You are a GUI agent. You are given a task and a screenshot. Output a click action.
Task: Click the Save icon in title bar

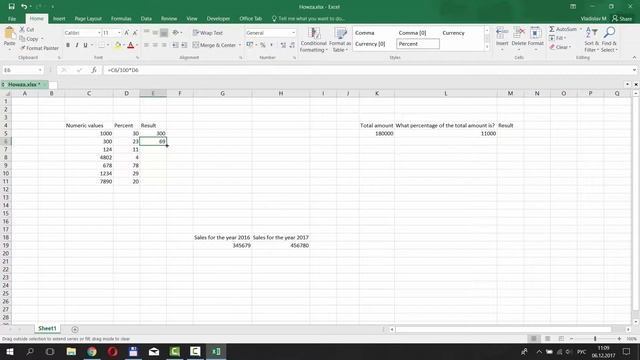pyautogui.click(x=11, y=7)
